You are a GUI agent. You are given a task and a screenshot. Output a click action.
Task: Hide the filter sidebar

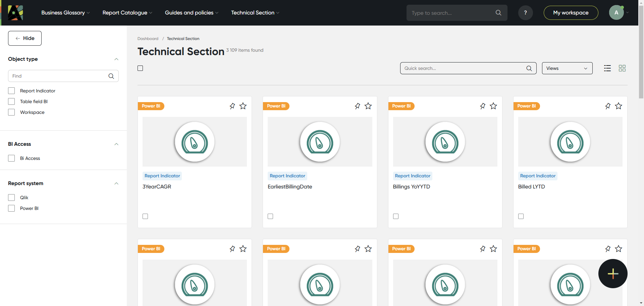pos(25,38)
